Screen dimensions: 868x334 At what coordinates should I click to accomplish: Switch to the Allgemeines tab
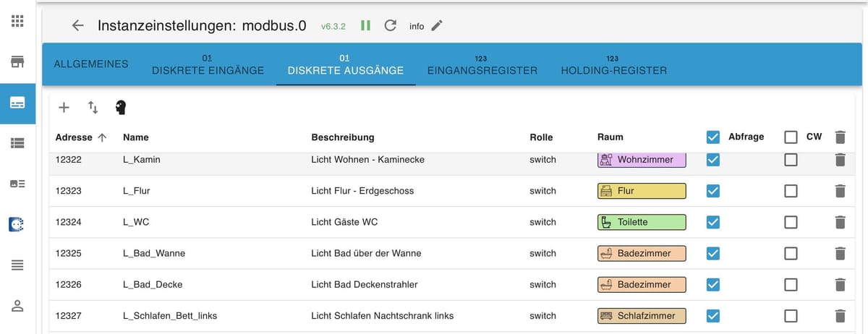tap(91, 64)
